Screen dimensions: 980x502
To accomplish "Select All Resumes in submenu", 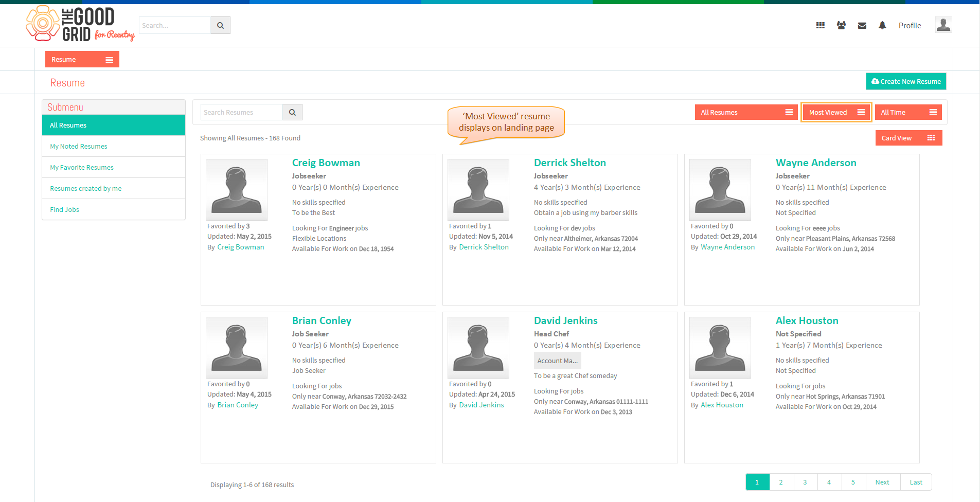I will pyautogui.click(x=114, y=125).
